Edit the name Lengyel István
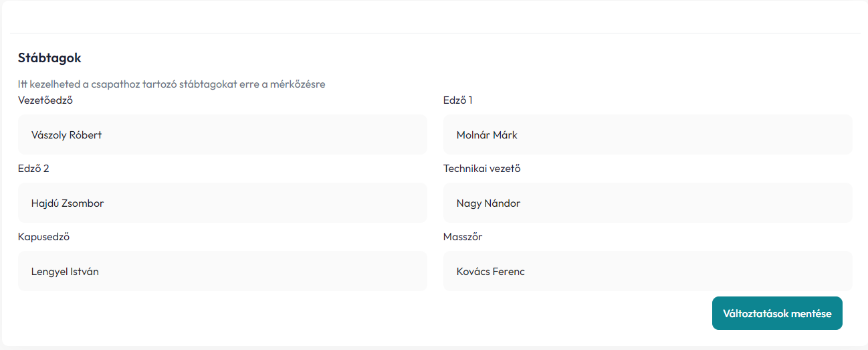The image size is (868, 350). click(223, 271)
